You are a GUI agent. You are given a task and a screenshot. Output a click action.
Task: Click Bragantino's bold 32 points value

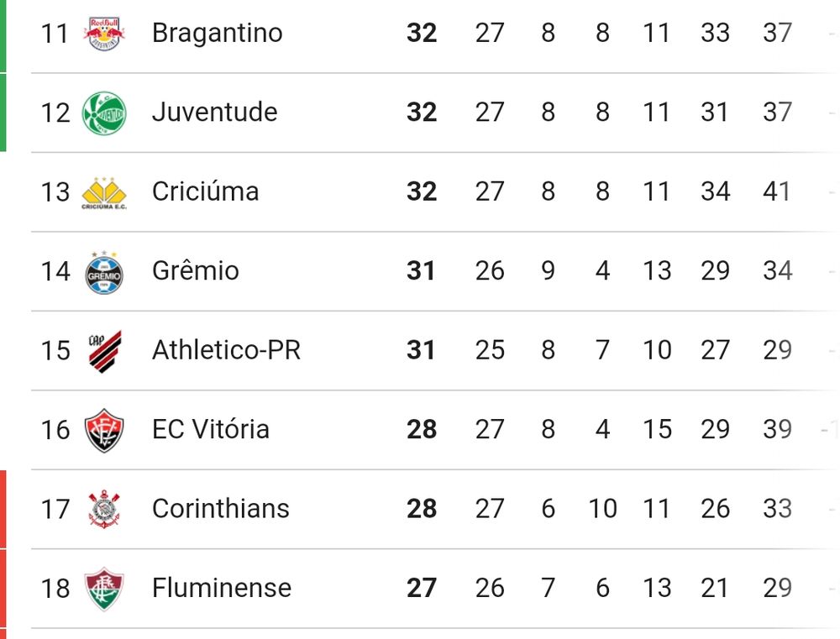point(422,33)
